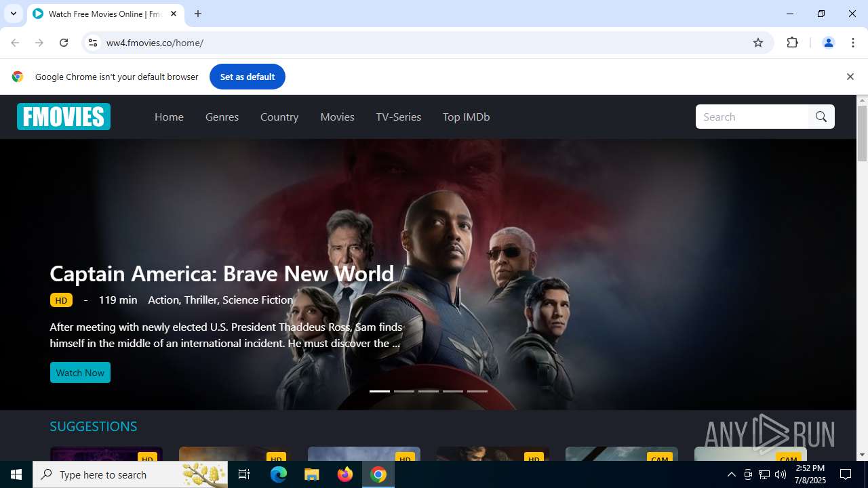
Task: Open File Explorer from taskbar
Action: (312, 474)
